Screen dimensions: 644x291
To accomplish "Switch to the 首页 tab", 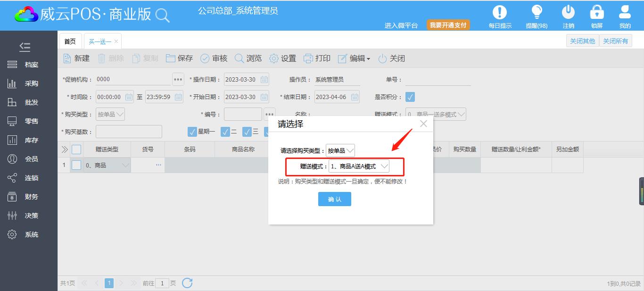I will [x=70, y=42].
